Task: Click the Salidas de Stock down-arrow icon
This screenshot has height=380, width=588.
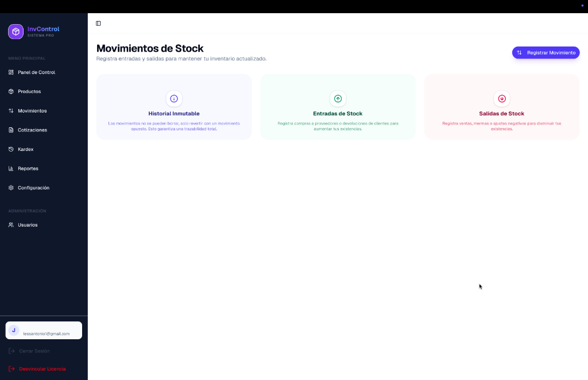Action: point(502,99)
